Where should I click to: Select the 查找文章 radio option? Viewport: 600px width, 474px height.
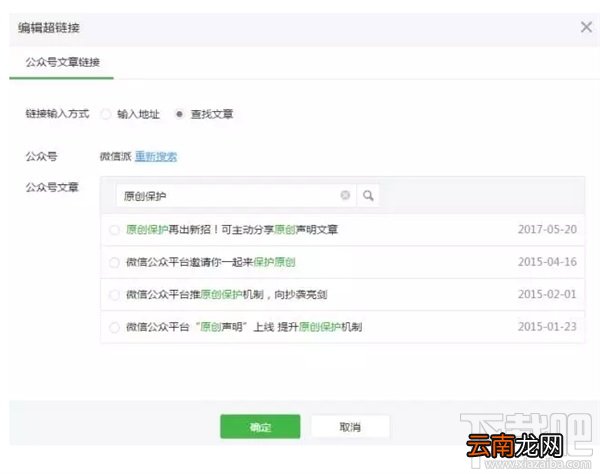click(179, 114)
